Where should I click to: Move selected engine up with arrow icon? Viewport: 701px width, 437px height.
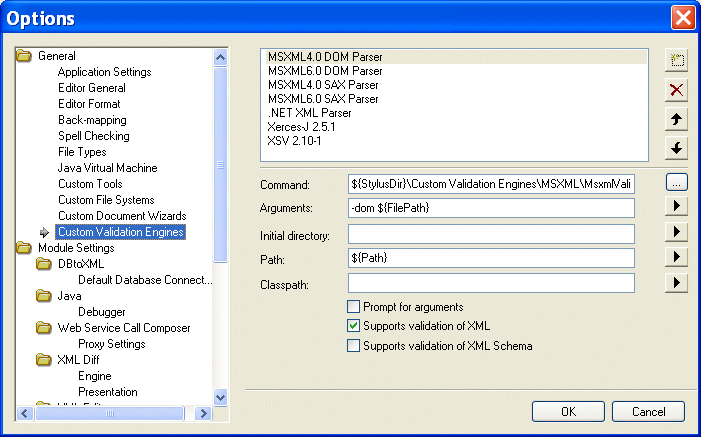point(677,119)
